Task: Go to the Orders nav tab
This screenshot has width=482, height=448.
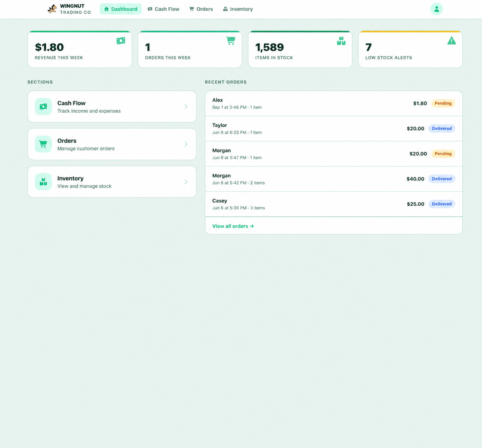Action: [201, 9]
